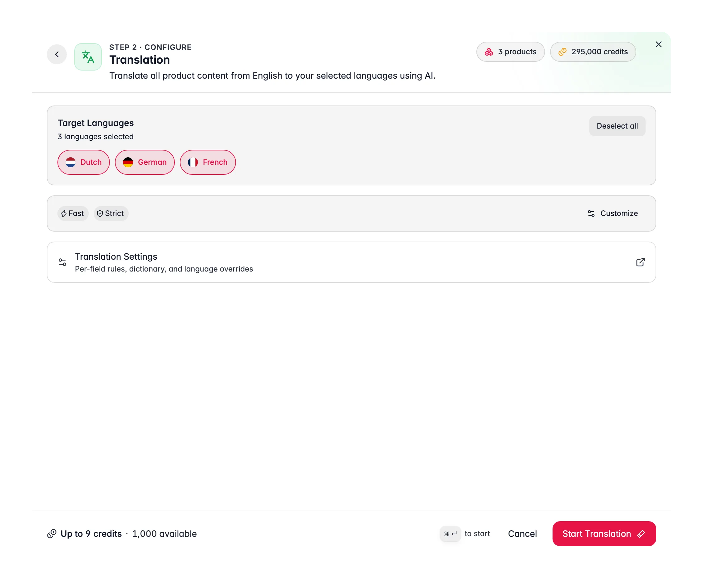Open Translation Settings row
This screenshot has width=703, height=588.
pos(351,262)
